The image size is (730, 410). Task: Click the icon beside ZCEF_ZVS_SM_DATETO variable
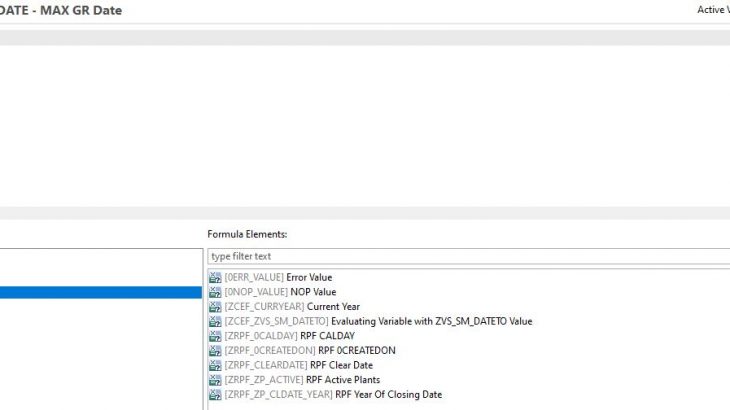click(x=215, y=322)
